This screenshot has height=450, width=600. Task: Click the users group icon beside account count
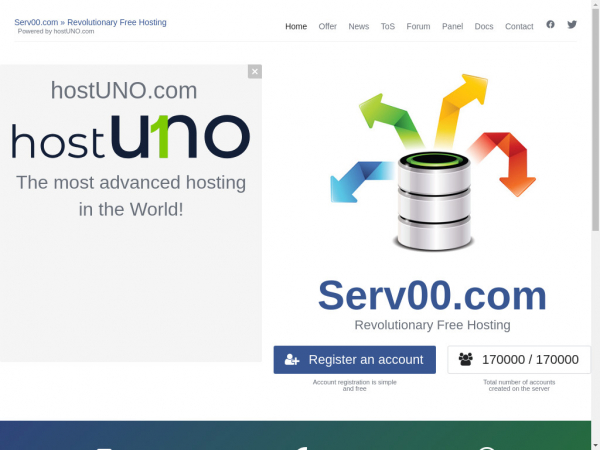pos(466,359)
